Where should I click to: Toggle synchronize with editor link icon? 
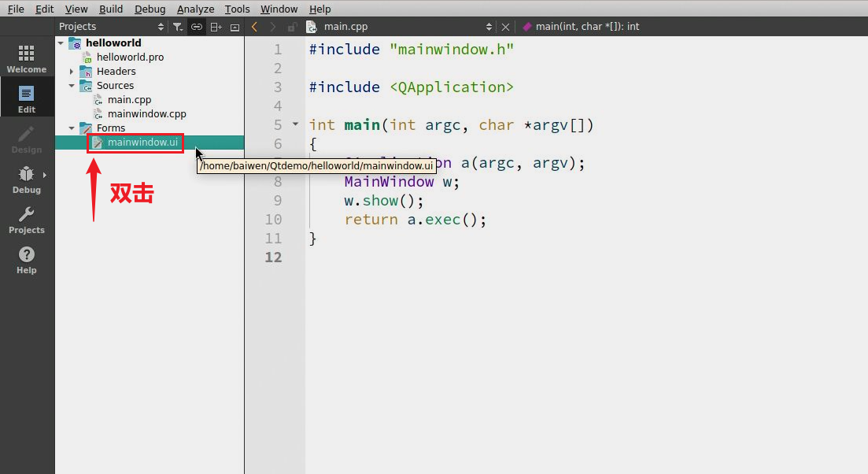pos(197,27)
